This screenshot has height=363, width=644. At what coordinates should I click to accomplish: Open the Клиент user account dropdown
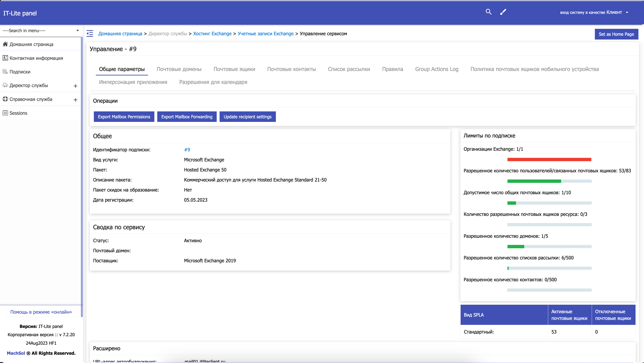click(x=594, y=12)
